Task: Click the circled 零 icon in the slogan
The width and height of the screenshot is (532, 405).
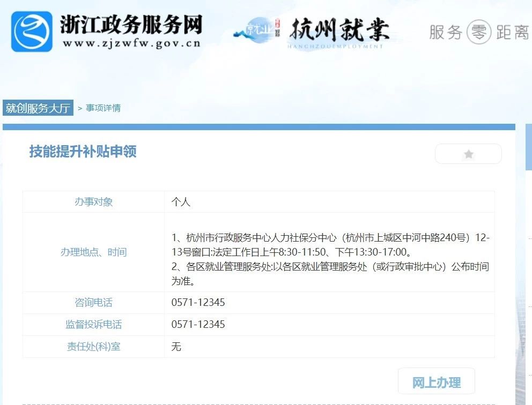Action: coord(478,32)
